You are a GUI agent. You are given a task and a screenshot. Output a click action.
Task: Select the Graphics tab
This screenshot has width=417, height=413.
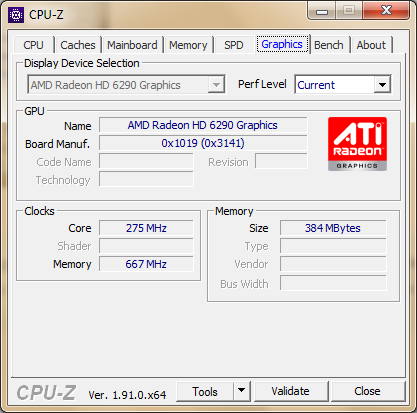282,44
